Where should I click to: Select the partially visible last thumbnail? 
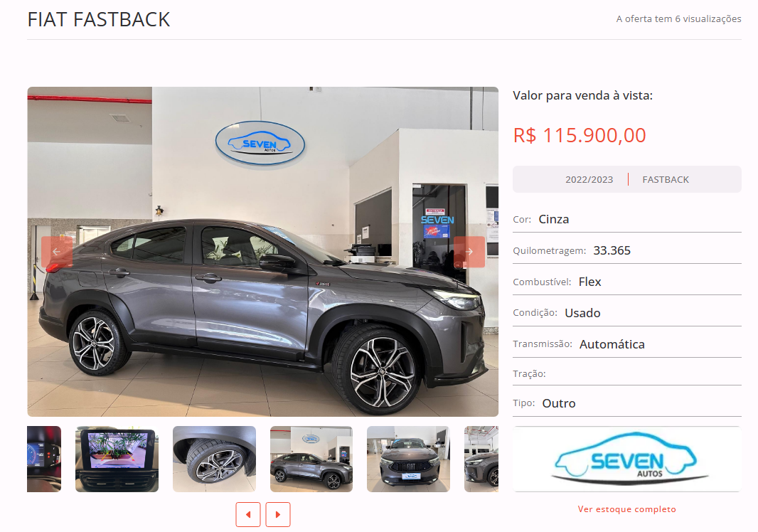481,459
